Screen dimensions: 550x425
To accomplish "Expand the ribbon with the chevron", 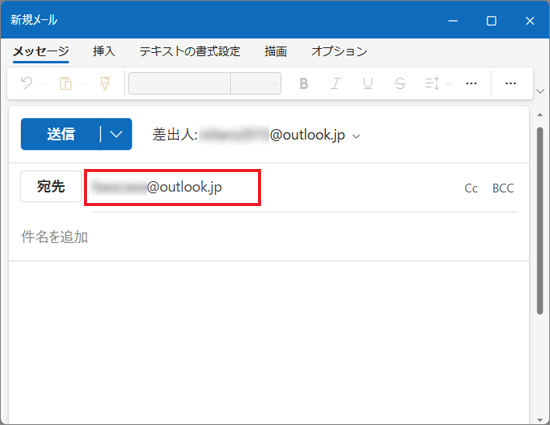I will 540,91.
